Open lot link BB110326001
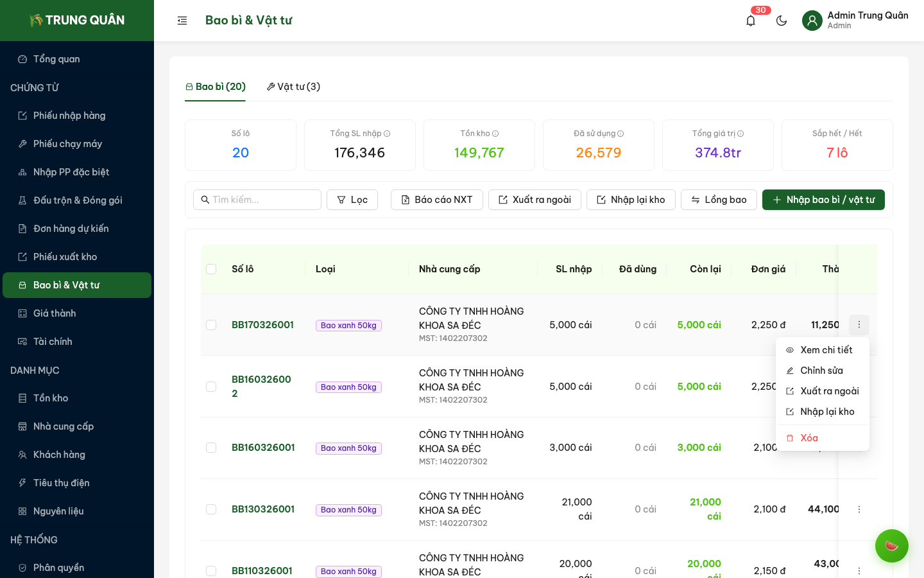 coord(262,571)
